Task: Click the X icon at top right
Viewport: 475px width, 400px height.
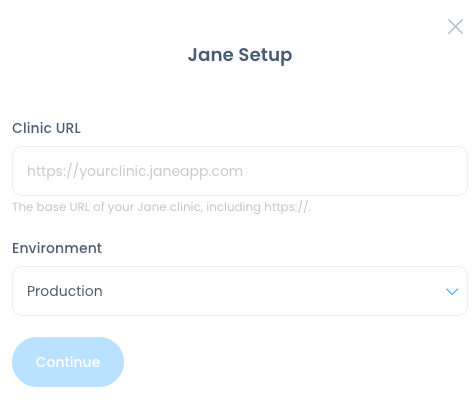Action: coord(455,27)
